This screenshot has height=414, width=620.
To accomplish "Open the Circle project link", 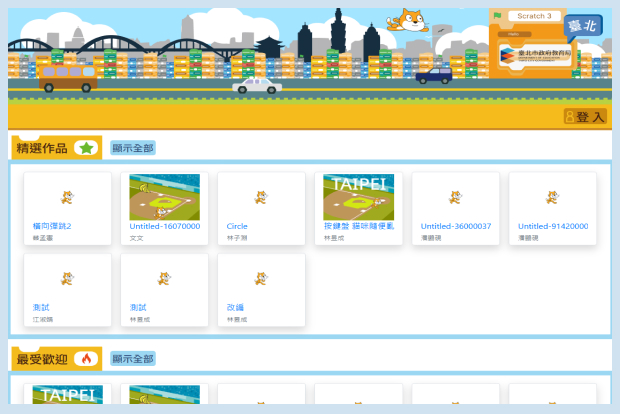I will click(237, 226).
